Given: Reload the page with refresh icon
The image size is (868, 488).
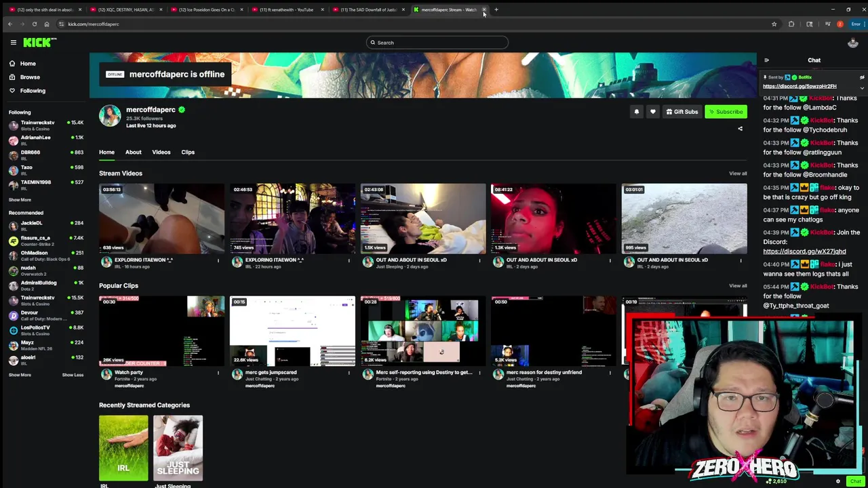Looking at the screenshot, I should pos(34,24).
